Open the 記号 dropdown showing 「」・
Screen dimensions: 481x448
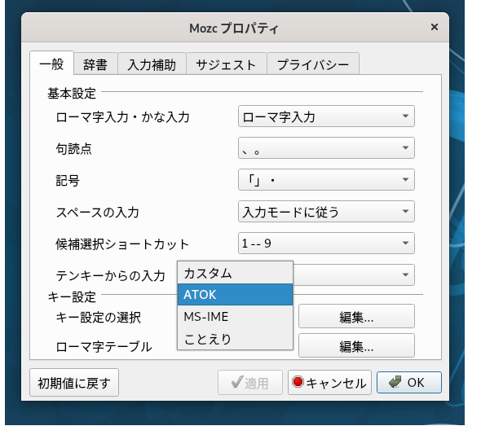coord(326,180)
